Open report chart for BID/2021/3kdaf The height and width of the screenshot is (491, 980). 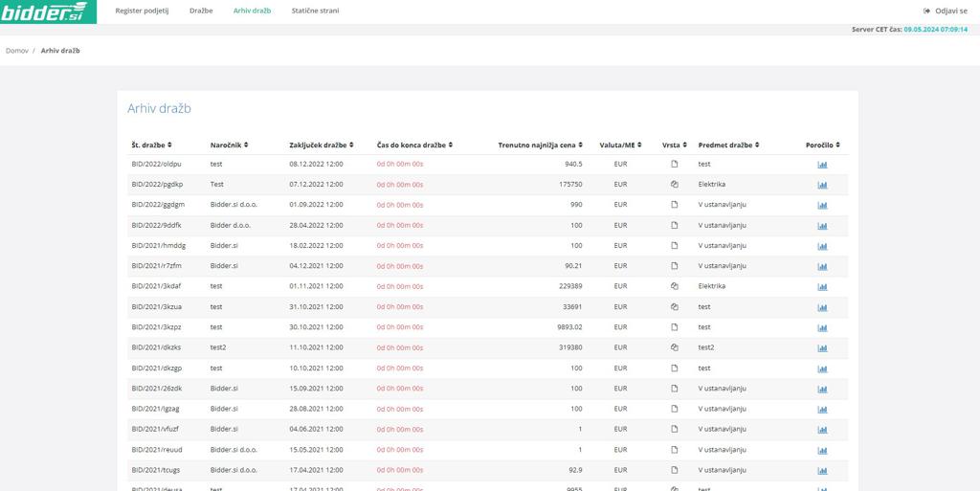[822, 287]
